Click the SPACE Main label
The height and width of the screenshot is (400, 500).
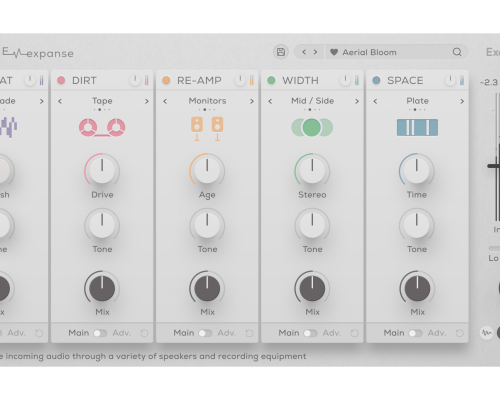tap(394, 333)
